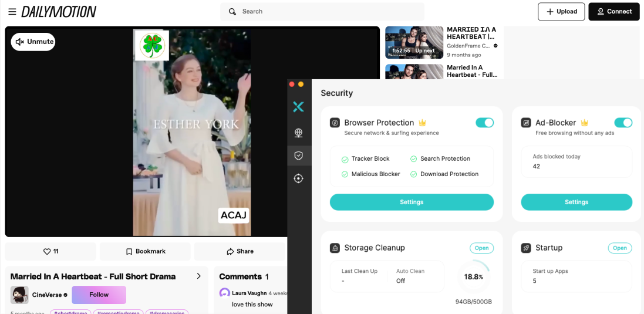This screenshot has height=314, width=644.
Task: Open the Startup apps panel
Action: click(x=619, y=248)
